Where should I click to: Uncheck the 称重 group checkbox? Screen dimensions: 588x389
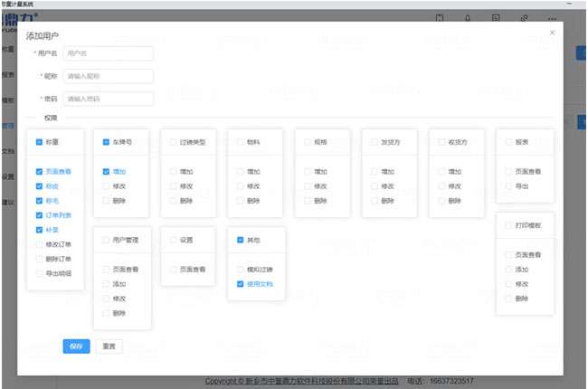coord(39,142)
